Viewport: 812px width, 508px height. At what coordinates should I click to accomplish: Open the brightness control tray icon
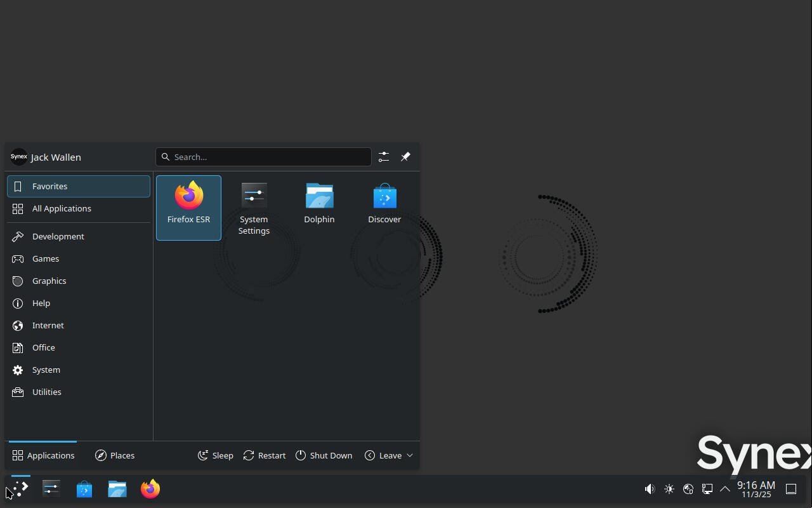669,489
